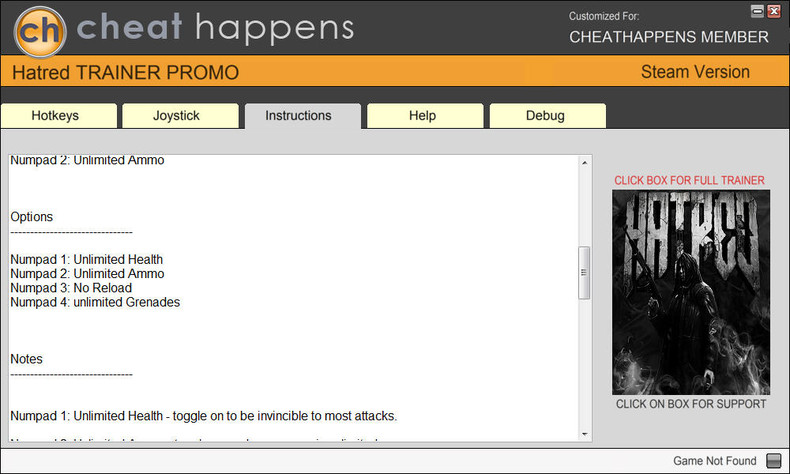This screenshot has height=474, width=790.
Task: Click the CLICK ON BOX FOR SUPPORT label
Action: [691, 404]
